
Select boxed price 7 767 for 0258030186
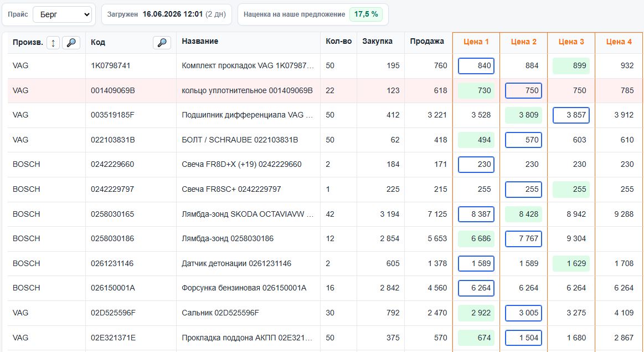click(x=524, y=238)
